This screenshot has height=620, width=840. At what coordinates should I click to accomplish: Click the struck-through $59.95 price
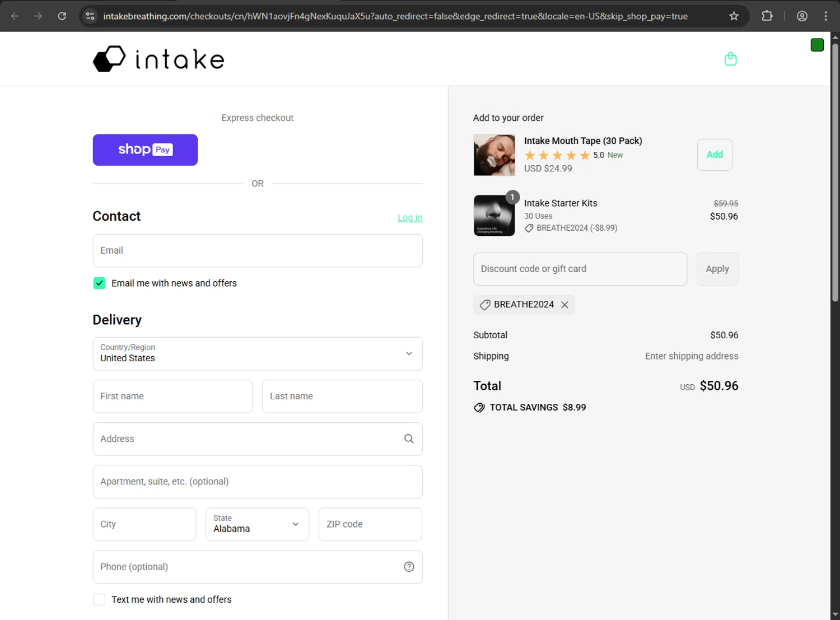(726, 203)
